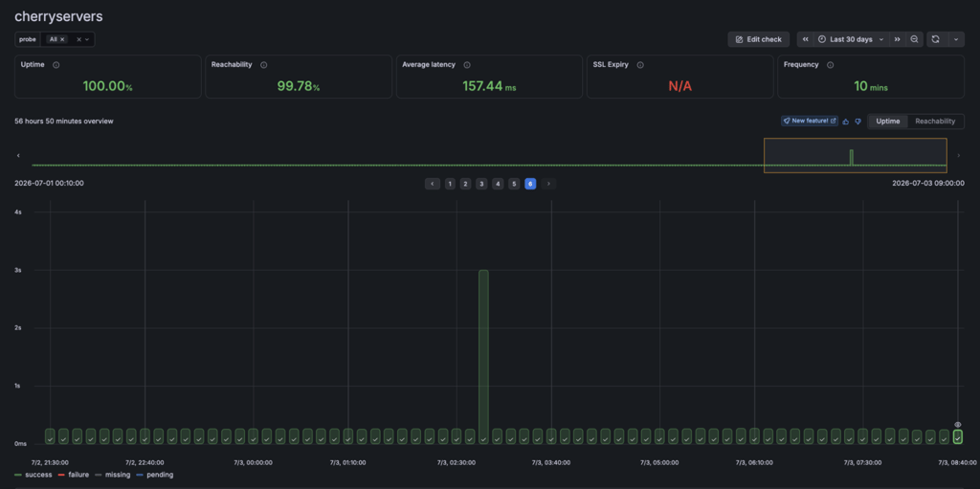Move overview timeline left with arrow
Image resolution: width=980 pixels, height=489 pixels.
18,155
